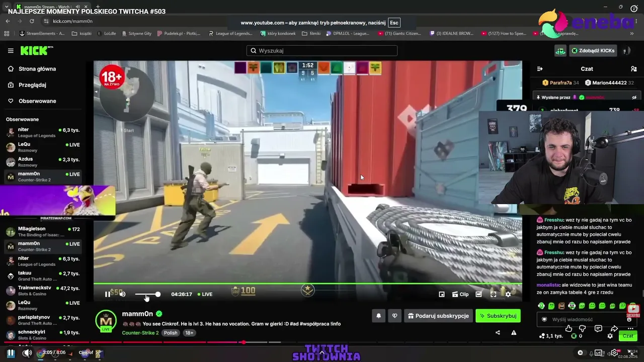This screenshot has height=362, width=644.
Task: Open emoji picker in message box
Action: click(x=629, y=319)
